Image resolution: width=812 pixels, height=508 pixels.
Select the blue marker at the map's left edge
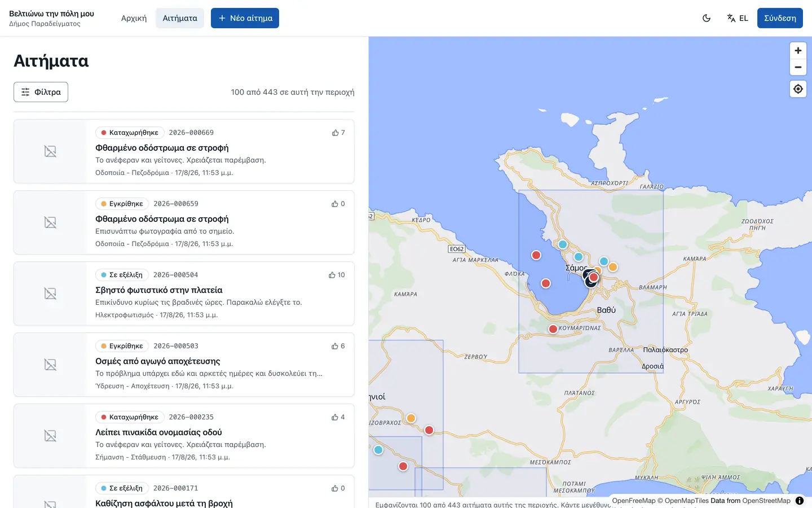coord(378,450)
